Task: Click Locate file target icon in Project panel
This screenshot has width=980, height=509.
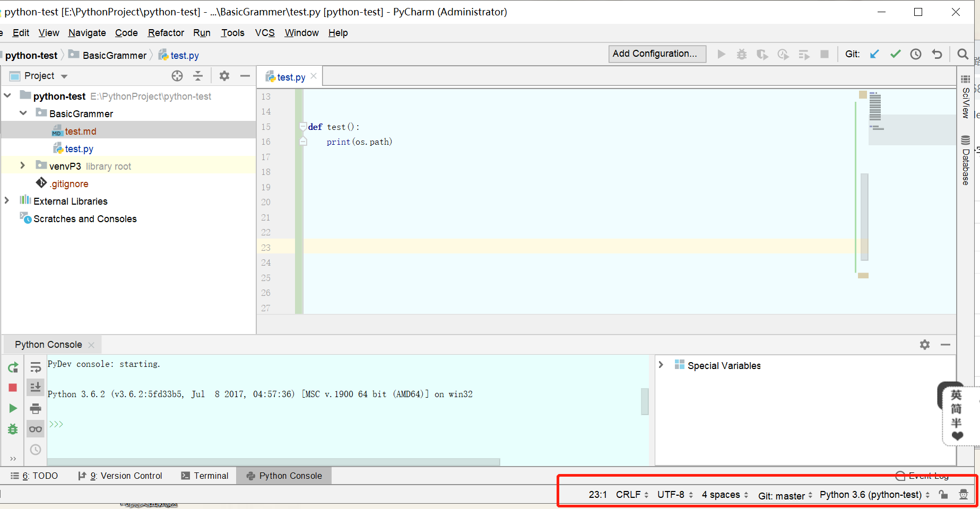Action: tap(177, 76)
